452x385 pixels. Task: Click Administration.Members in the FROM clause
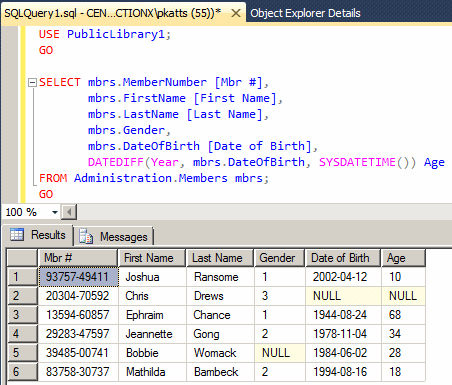pos(151,178)
